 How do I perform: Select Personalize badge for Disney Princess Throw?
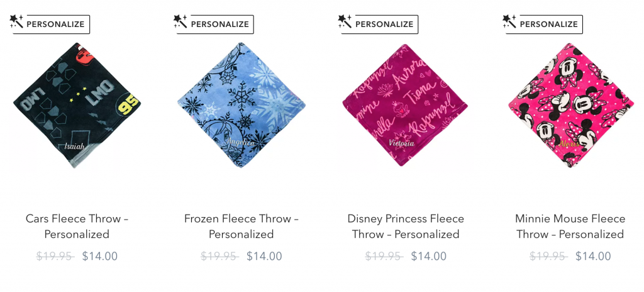(379, 25)
